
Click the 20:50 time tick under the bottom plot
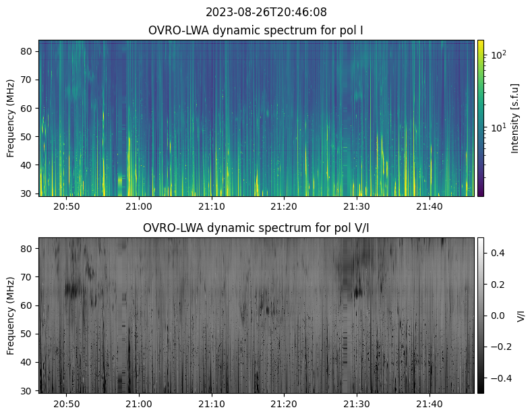pyautogui.click(x=66, y=404)
